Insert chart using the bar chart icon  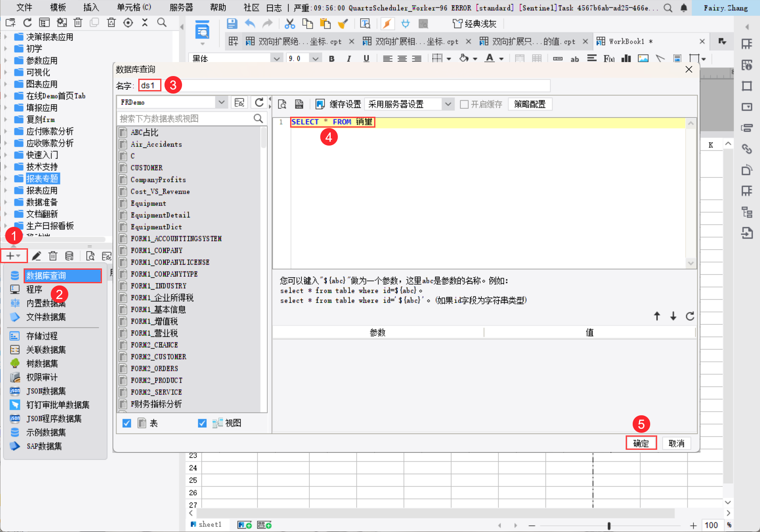[x=626, y=59]
